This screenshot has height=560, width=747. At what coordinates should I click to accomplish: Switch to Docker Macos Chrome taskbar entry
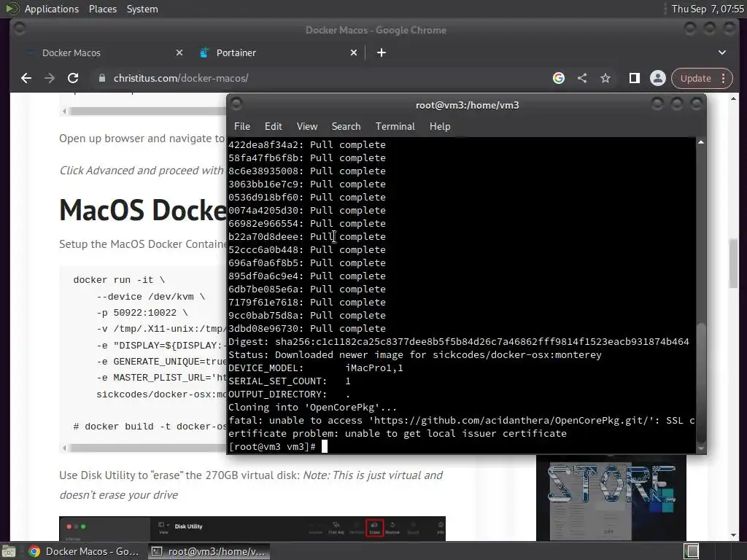click(x=85, y=551)
